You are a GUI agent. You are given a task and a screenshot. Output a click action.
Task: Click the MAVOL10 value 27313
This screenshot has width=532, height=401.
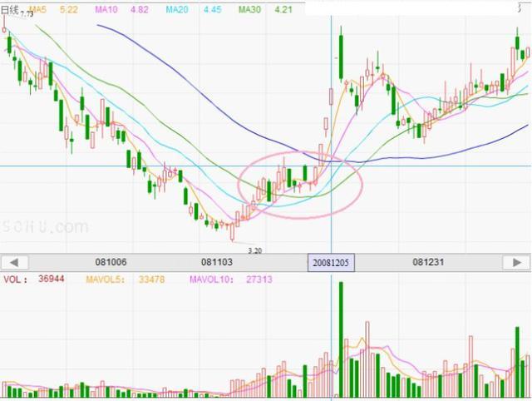point(259,280)
